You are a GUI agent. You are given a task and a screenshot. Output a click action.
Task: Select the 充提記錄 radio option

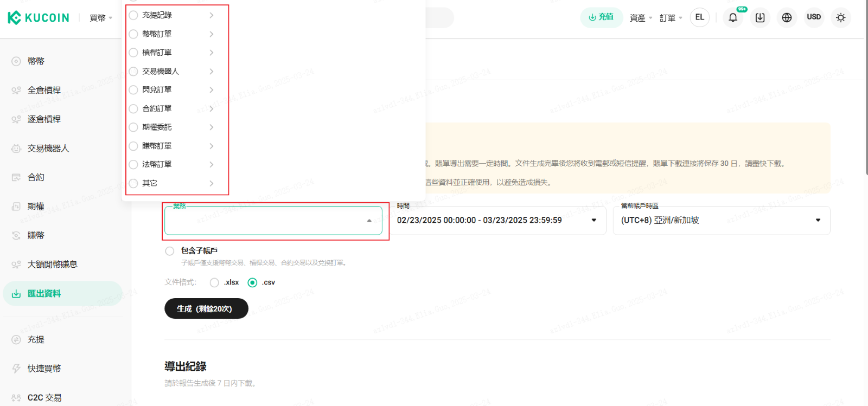tap(133, 15)
